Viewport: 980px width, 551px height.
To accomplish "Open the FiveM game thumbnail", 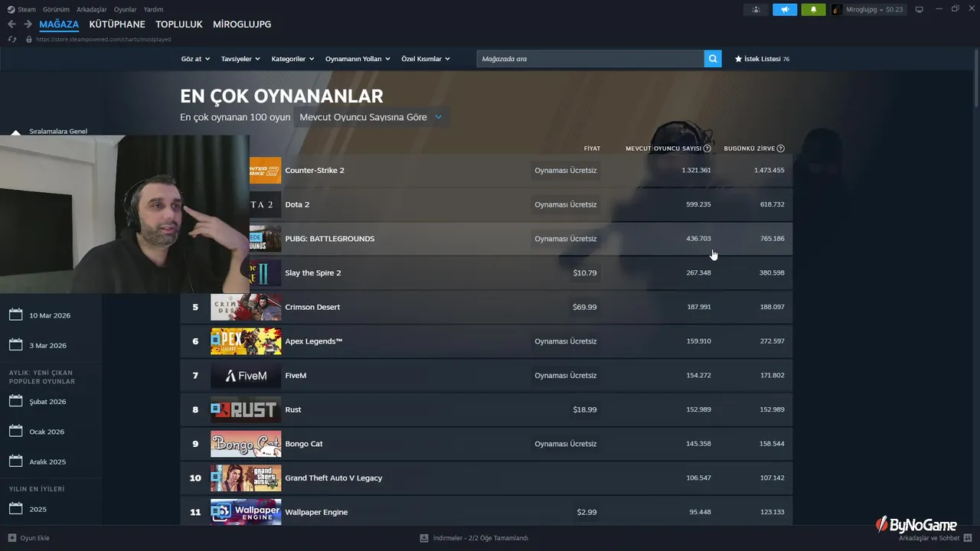I will (x=246, y=375).
